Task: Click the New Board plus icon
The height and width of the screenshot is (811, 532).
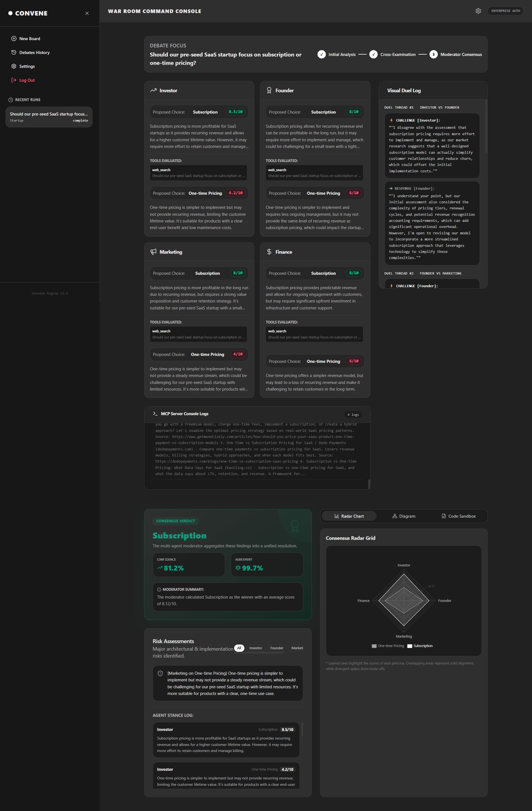Action: [14, 39]
